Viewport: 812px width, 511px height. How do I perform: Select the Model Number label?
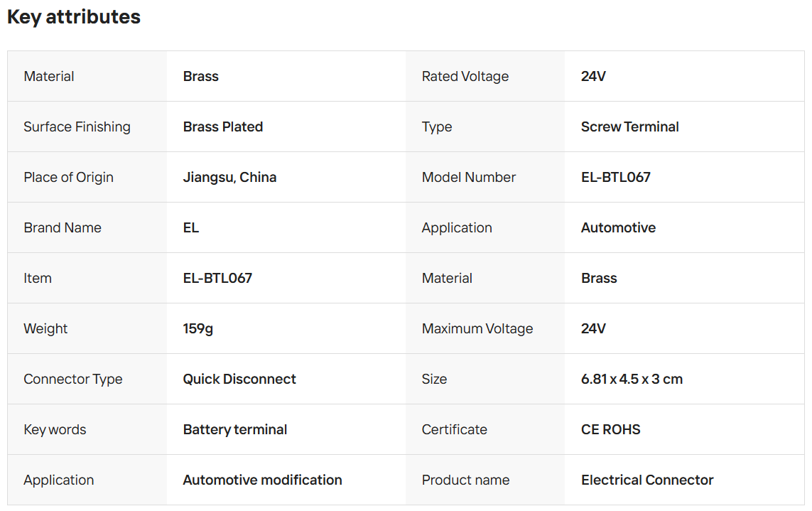(469, 177)
